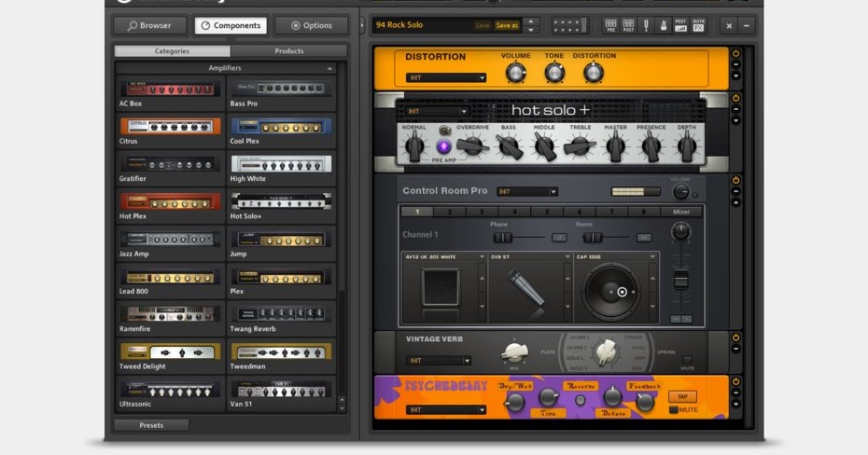Select channel 2 in Control Room Pro
The image size is (868, 455).
pyautogui.click(x=450, y=212)
